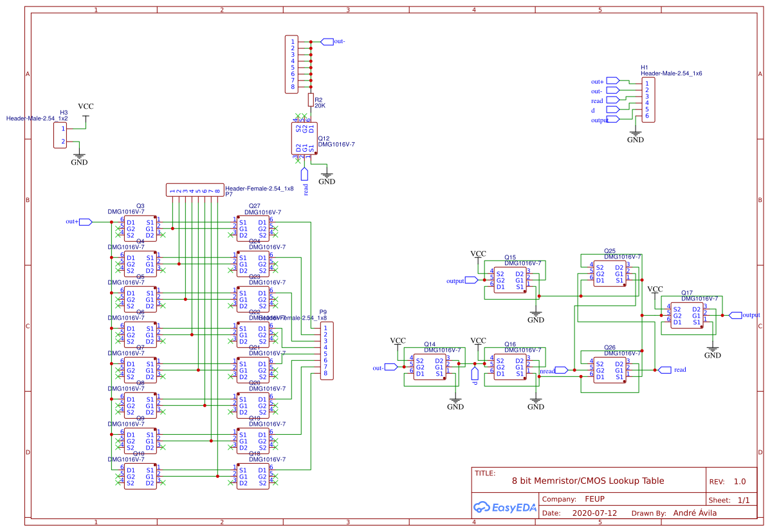
Task: Select header H1 Header-Male-2.54_1x6 symbol
Action: click(648, 100)
